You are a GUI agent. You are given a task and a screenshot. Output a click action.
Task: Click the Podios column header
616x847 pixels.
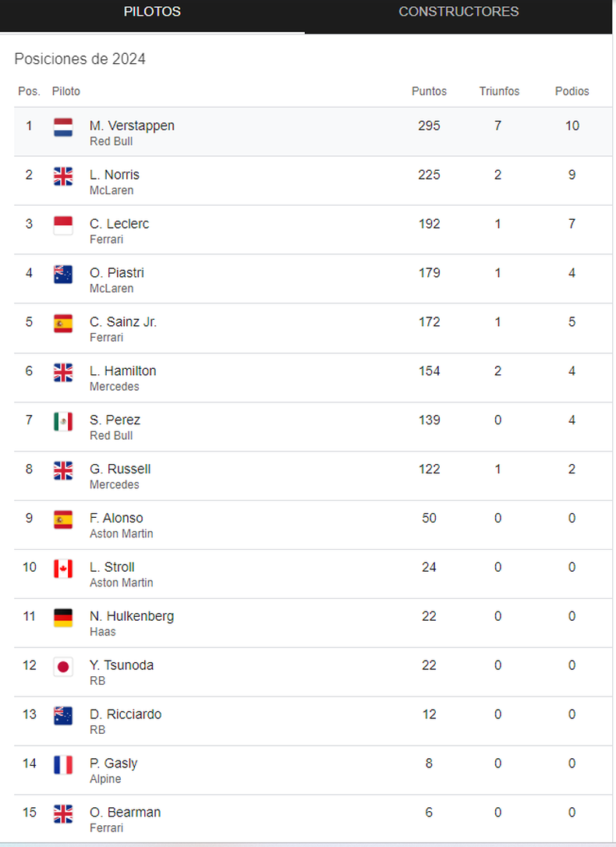[572, 91]
